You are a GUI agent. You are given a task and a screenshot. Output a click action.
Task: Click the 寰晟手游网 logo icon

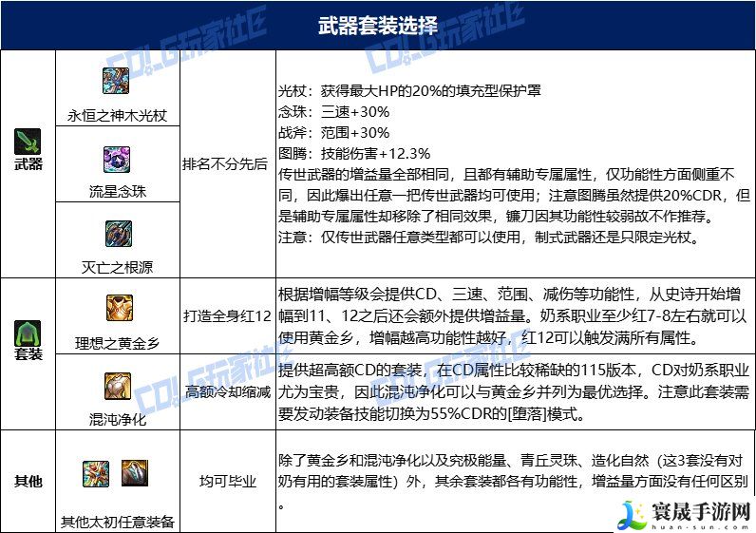click(x=633, y=516)
